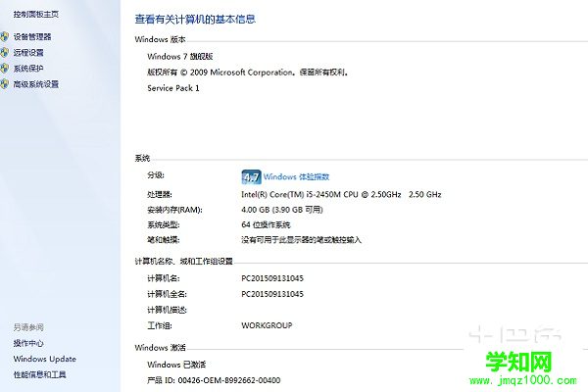This screenshot has height=392, width=588.
Task: Click the Windows 版本 section header
Action: pyautogui.click(x=160, y=39)
